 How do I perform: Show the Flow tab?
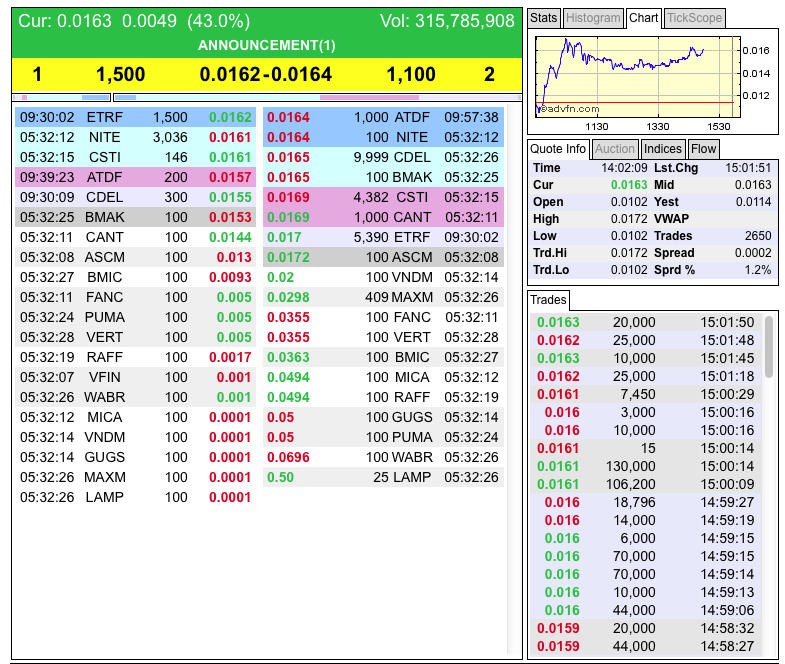click(703, 148)
